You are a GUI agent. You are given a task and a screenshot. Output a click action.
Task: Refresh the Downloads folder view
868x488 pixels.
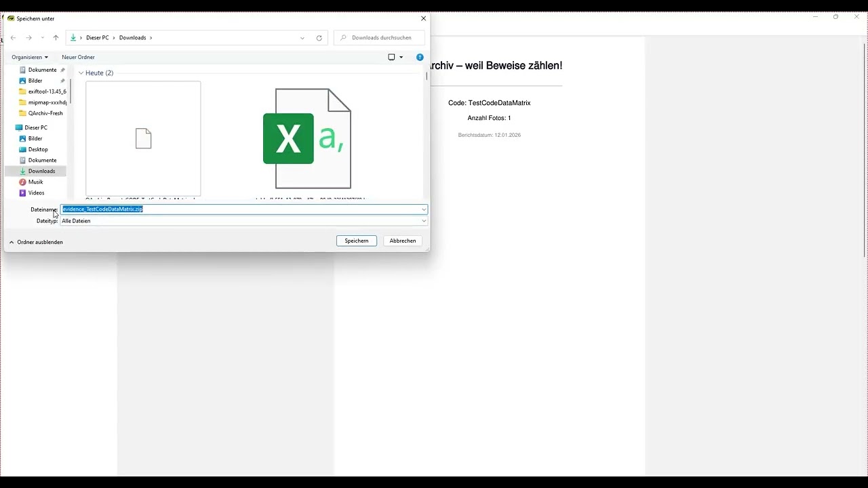pos(319,38)
